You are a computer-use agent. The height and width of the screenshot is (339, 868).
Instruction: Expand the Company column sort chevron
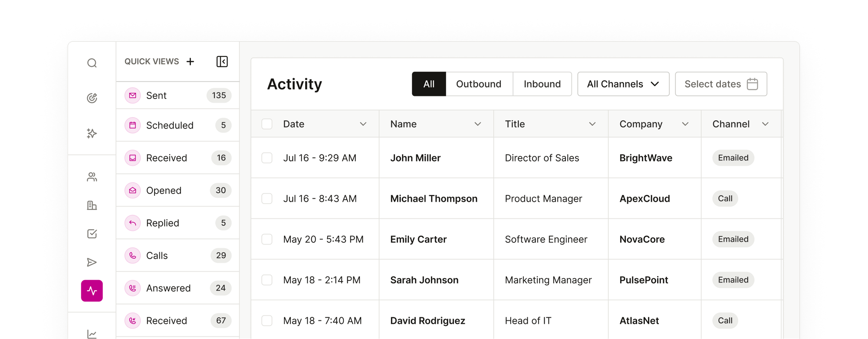(685, 124)
